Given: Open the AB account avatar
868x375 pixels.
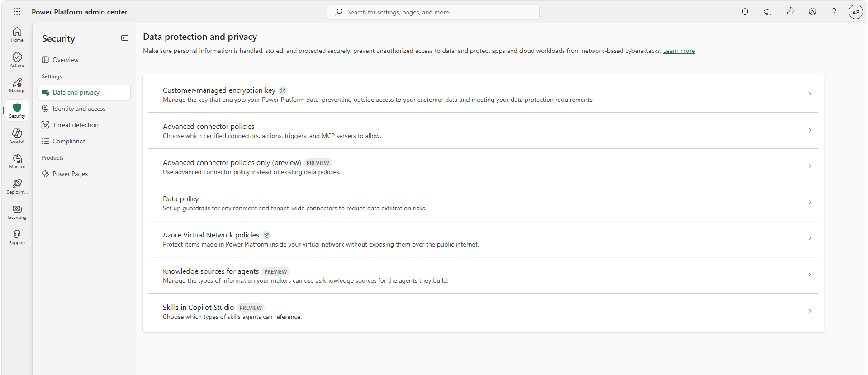Looking at the screenshot, I should click(855, 12).
